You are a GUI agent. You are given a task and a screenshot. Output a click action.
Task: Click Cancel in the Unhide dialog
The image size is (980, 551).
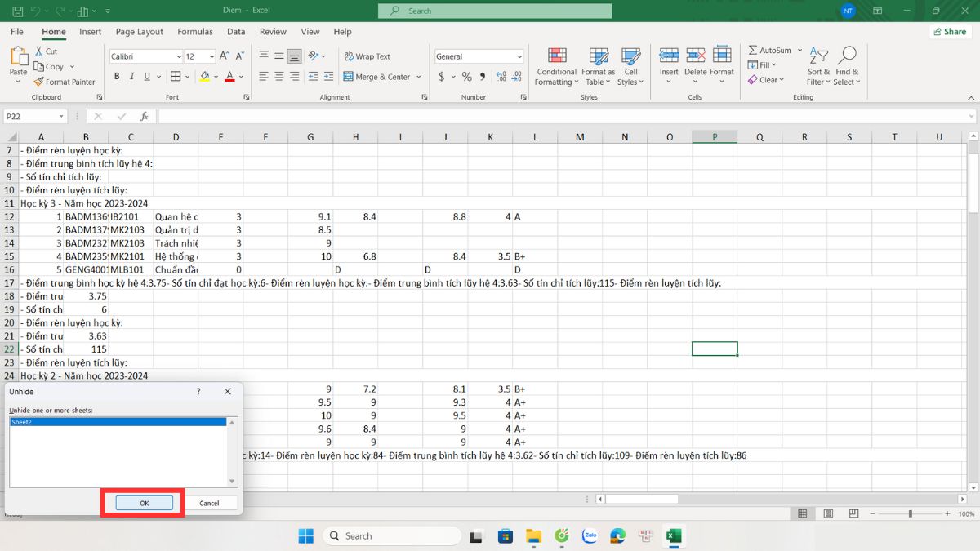pos(209,503)
